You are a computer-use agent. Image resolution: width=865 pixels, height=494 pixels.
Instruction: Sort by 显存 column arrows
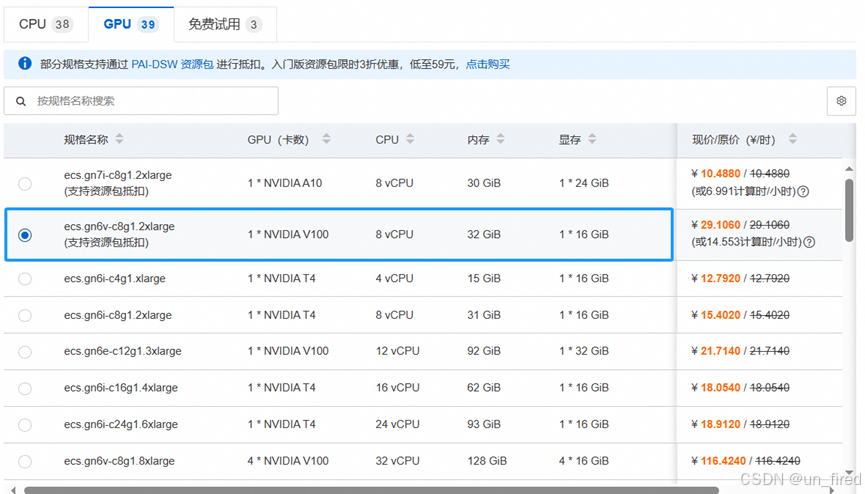(x=592, y=139)
